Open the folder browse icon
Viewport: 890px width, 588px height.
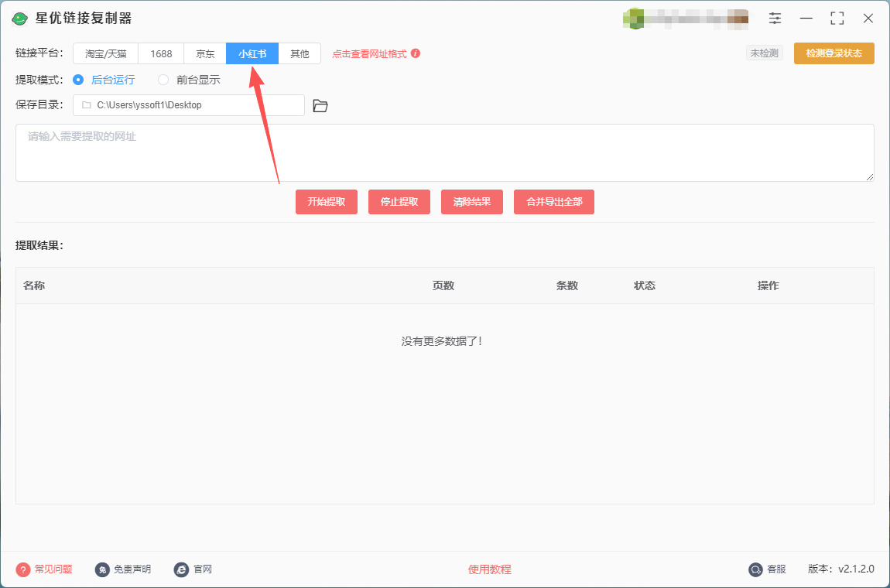point(320,105)
